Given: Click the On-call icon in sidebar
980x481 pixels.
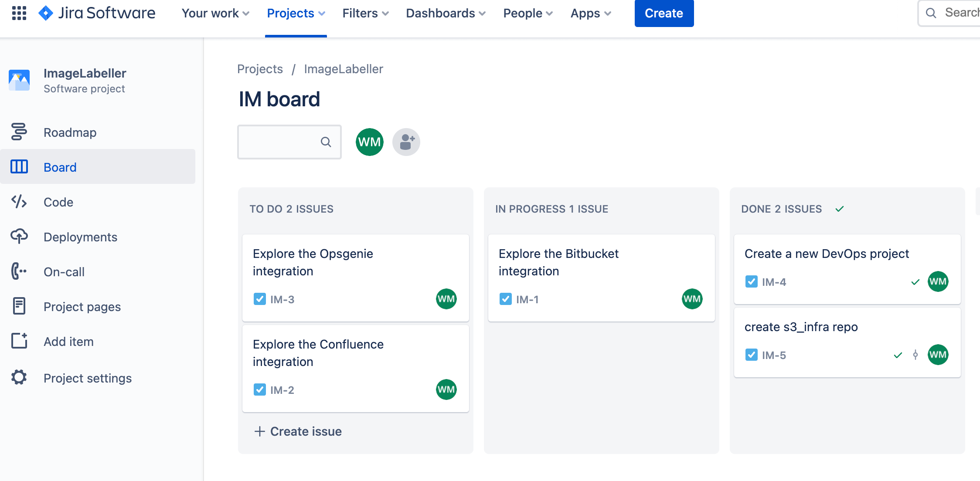Looking at the screenshot, I should pos(19,271).
